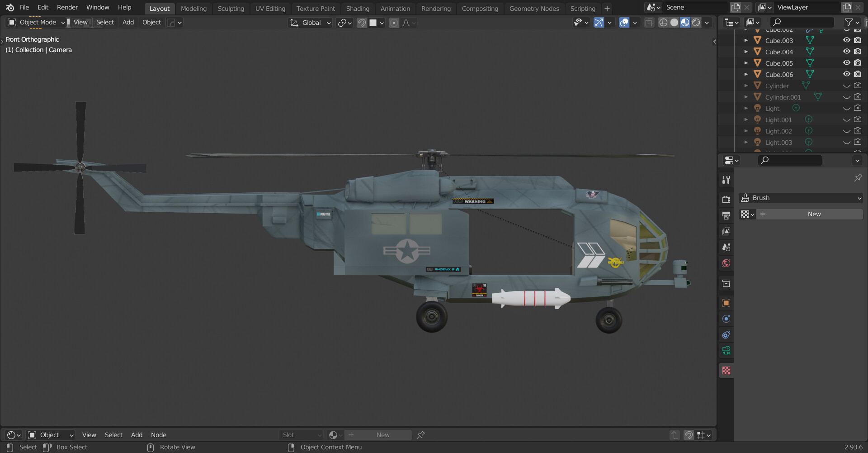Open the Tool properties tab
This screenshot has width=868, height=453.
pos(726,180)
